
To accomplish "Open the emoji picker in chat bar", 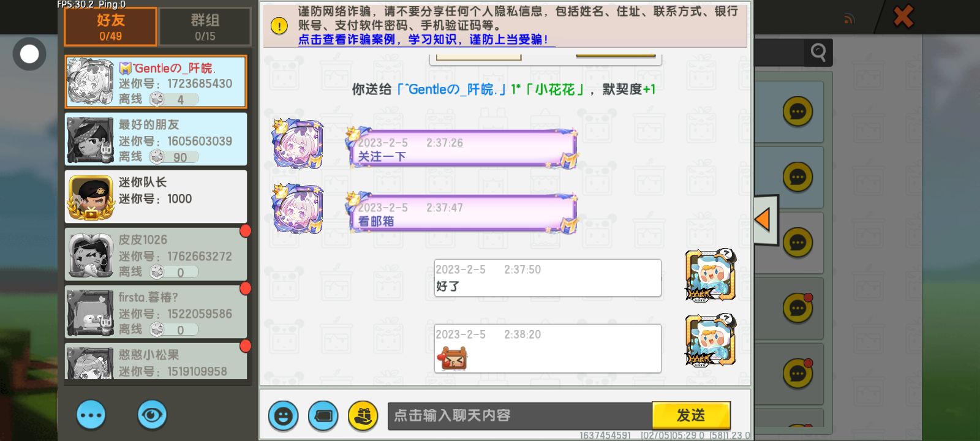I will [283, 416].
